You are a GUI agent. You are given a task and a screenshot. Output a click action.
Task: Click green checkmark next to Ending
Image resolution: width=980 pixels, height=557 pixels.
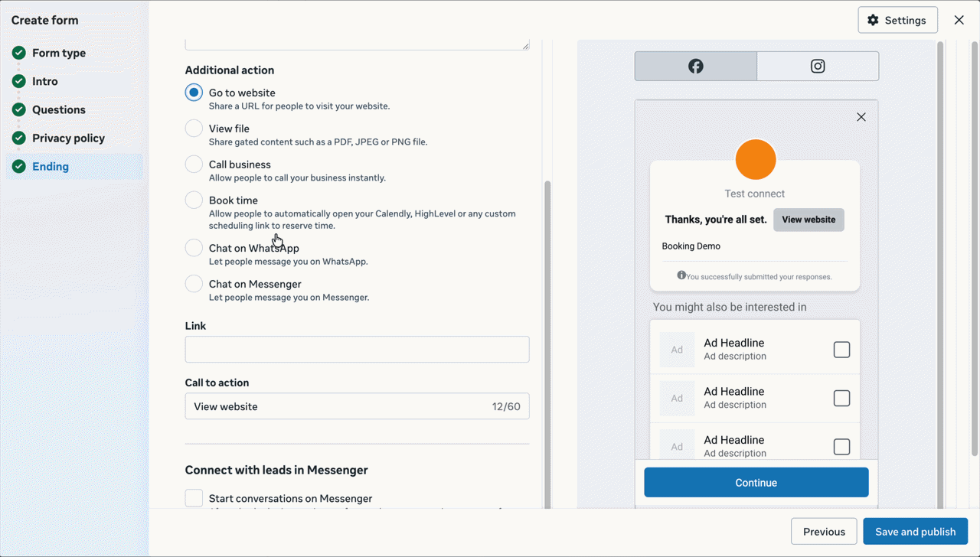click(19, 166)
